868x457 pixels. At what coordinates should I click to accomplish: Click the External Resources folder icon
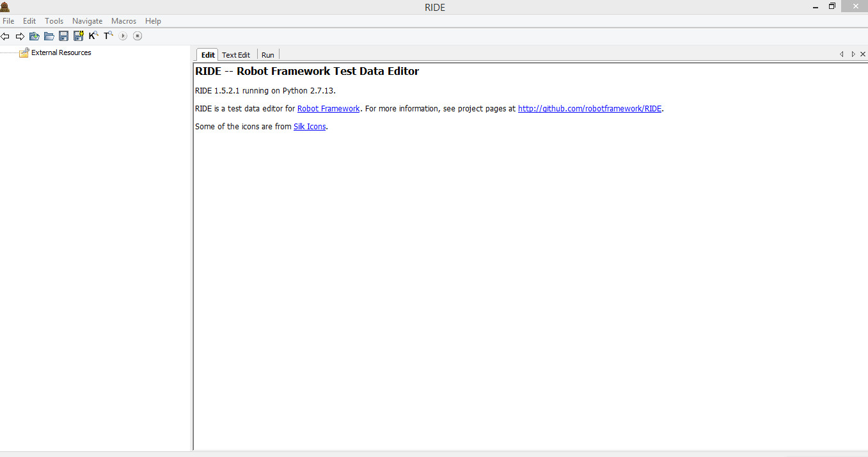tap(24, 52)
